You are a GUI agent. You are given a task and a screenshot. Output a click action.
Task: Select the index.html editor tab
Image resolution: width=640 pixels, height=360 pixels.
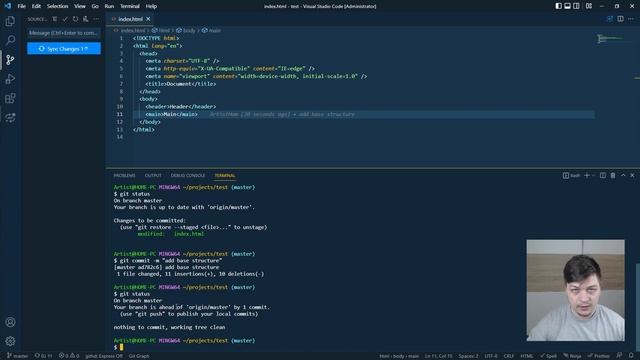(x=128, y=19)
